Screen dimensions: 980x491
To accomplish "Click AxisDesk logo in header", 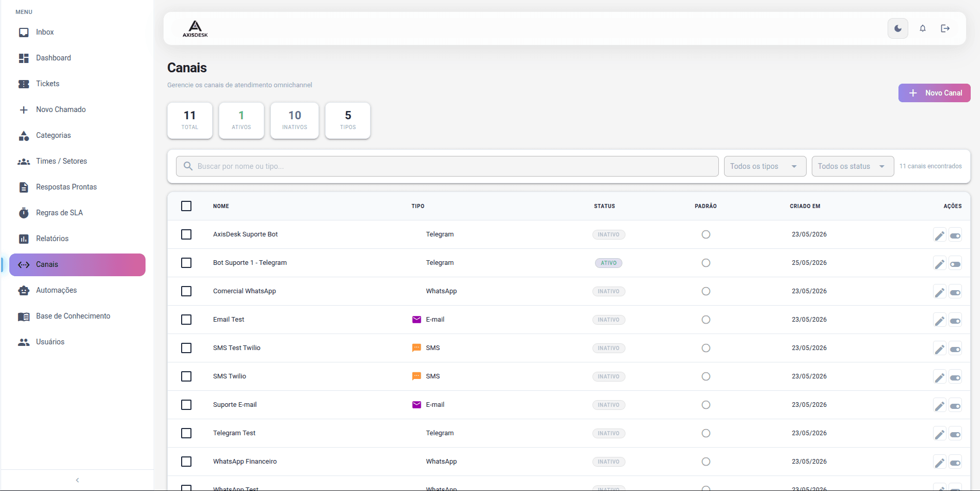I will click(195, 28).
